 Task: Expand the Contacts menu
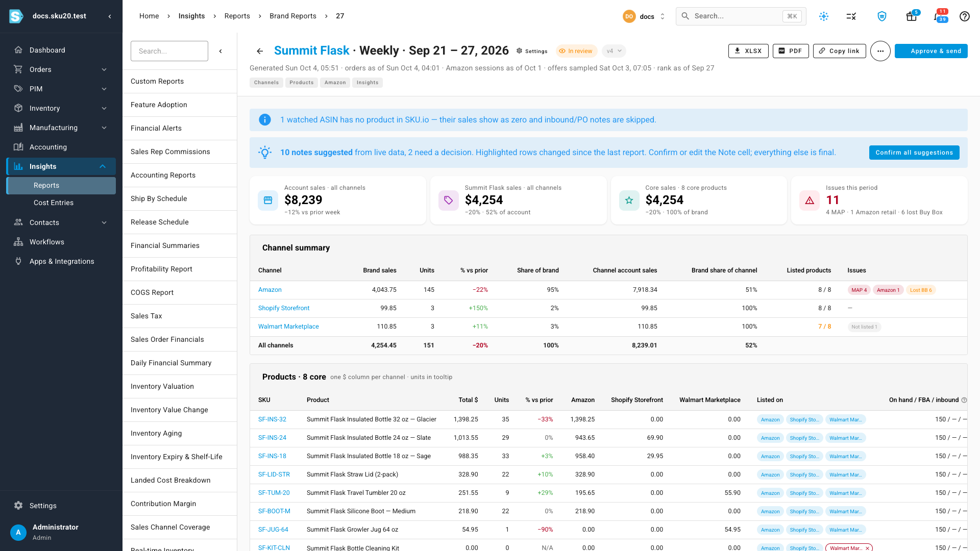[61, 222]
